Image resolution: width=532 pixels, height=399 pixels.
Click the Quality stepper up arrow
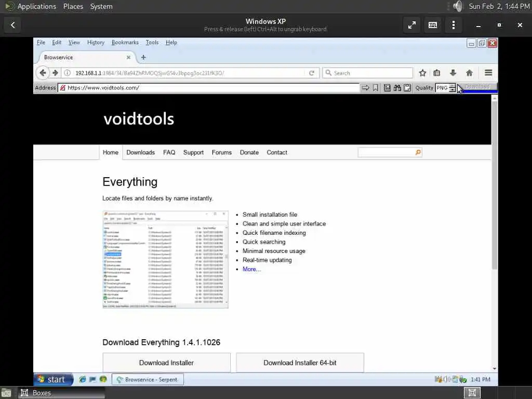coord(453,86)
